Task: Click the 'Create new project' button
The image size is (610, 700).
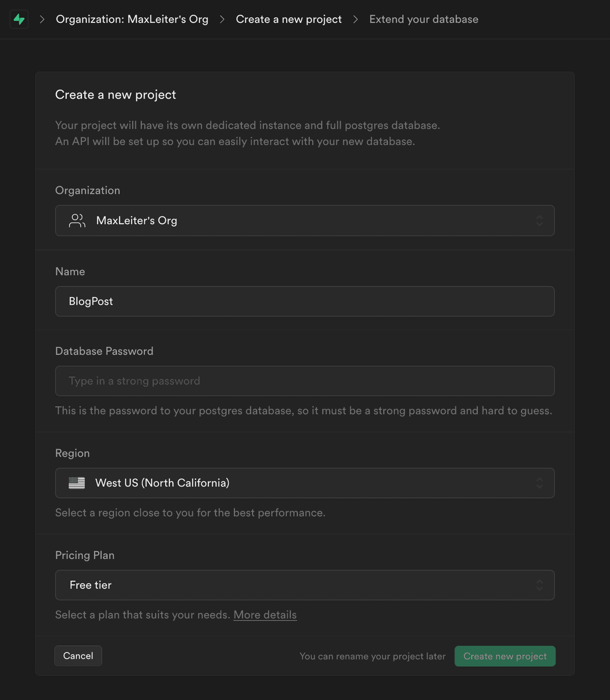Action: coord(504,656)
